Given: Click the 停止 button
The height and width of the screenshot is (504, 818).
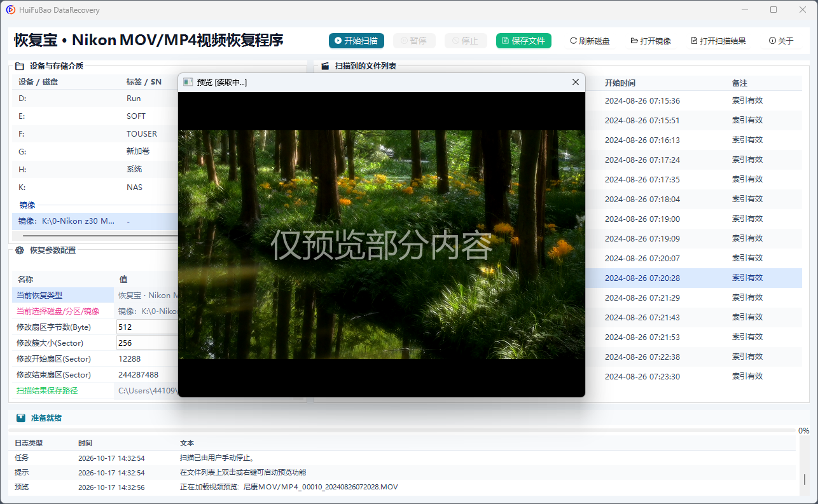Looking at the screenshot, I should pos(466,41).
